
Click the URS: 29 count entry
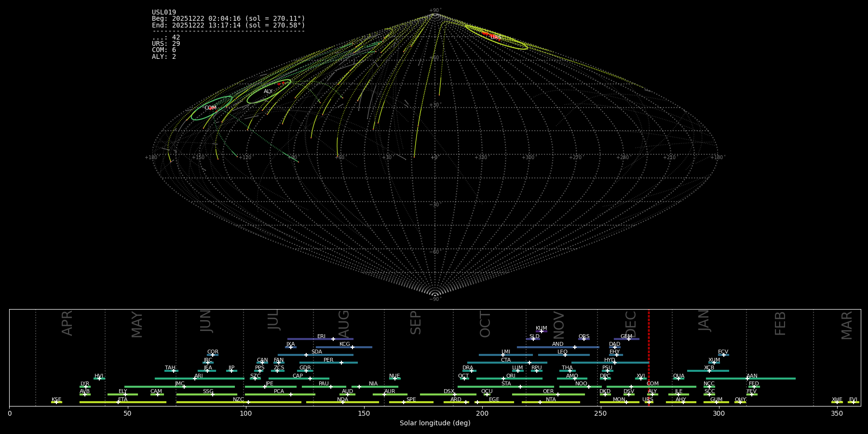[166, 44]
